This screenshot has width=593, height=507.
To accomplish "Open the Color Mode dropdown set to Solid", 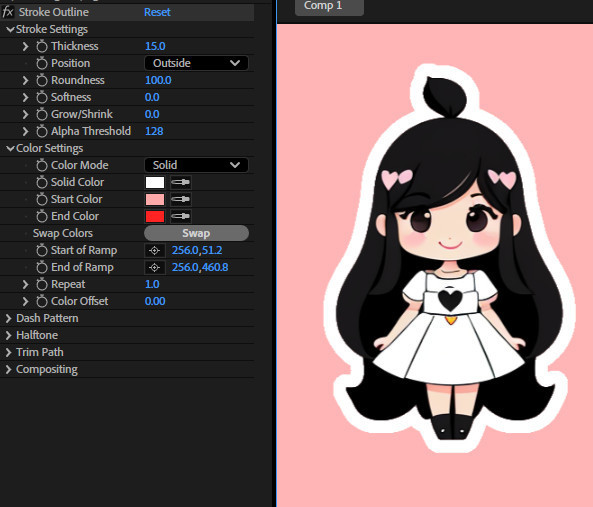I will pos(196,165).
